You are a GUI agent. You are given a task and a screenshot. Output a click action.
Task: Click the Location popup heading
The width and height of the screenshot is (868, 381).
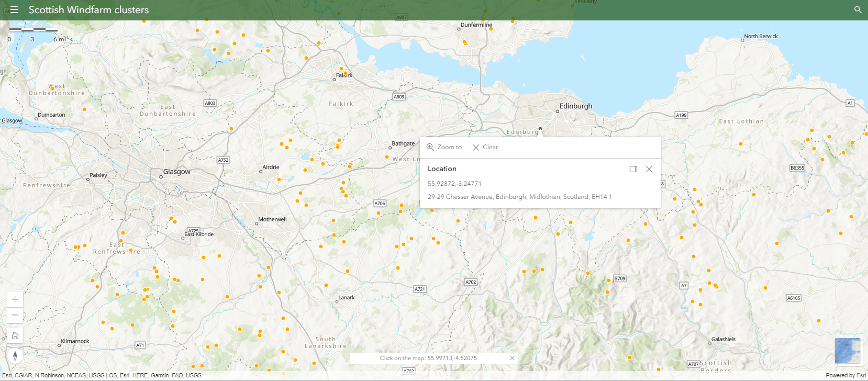tap(442, 169)
